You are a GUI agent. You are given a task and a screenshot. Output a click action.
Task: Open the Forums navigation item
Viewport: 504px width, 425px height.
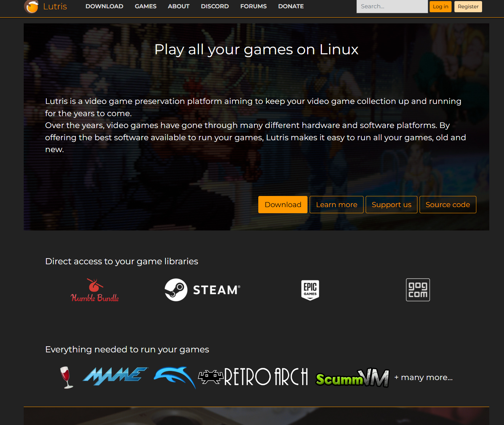coord(253,6)
